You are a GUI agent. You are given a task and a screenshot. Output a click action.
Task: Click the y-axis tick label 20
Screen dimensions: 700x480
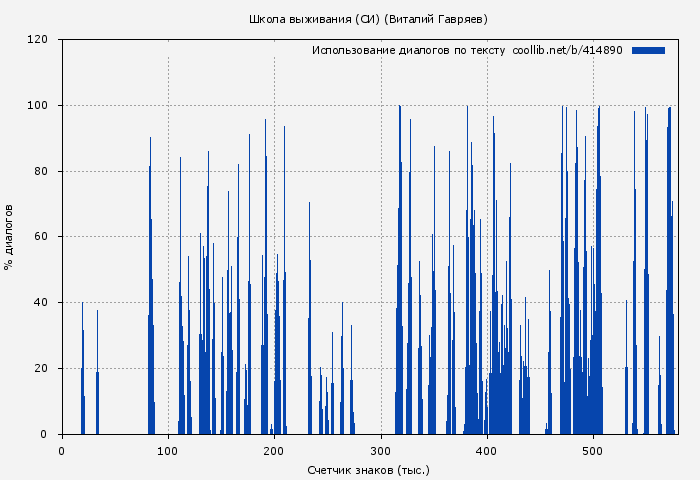click(x=41, y=368)
